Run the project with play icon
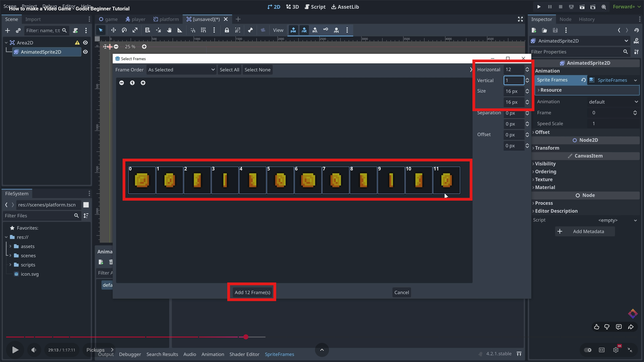 coord(539,7)
